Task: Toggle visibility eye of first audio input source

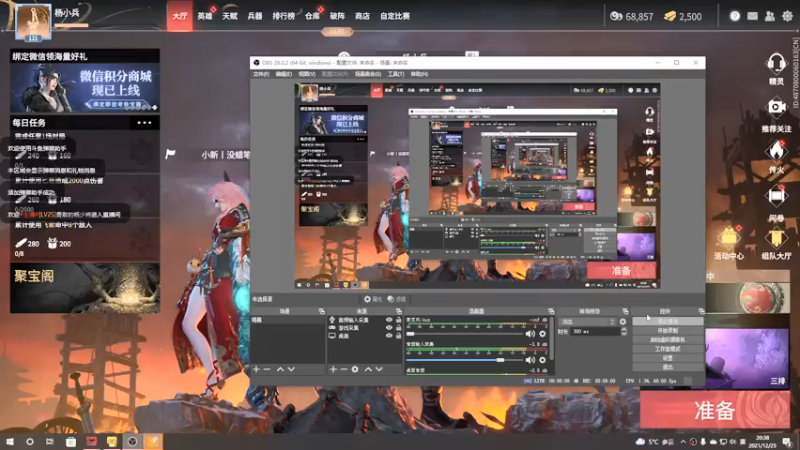Action: click(389, 320)
